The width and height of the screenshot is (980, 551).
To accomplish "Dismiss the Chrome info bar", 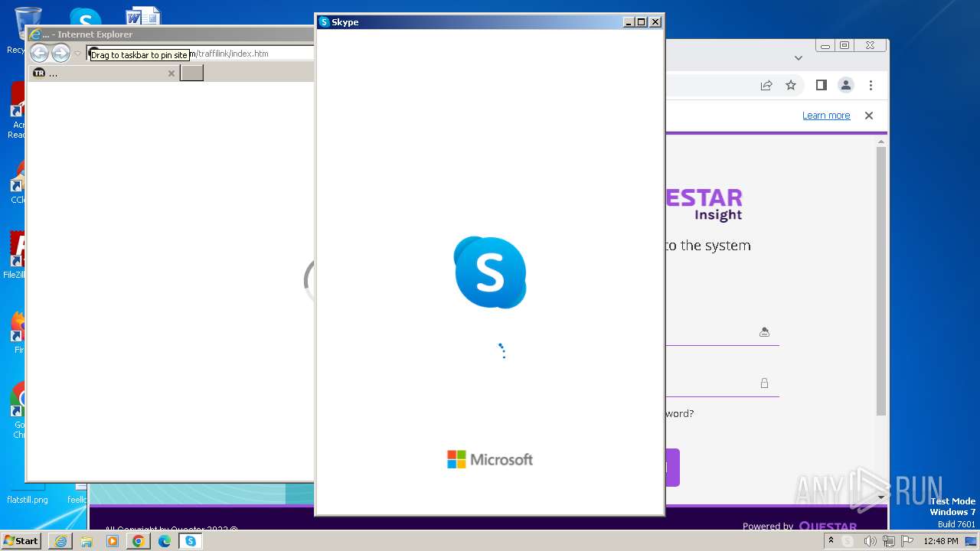I will click(869, 116).
